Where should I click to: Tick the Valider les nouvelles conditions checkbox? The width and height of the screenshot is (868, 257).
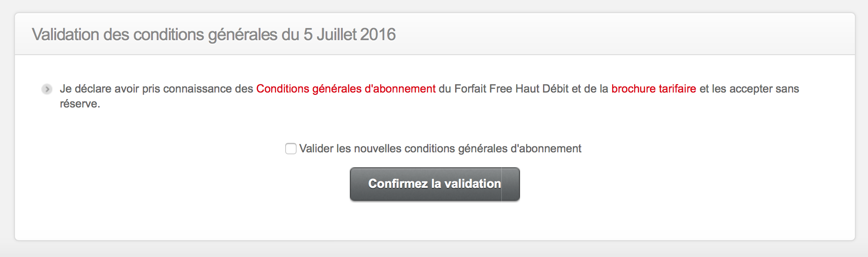pos(291,149)
